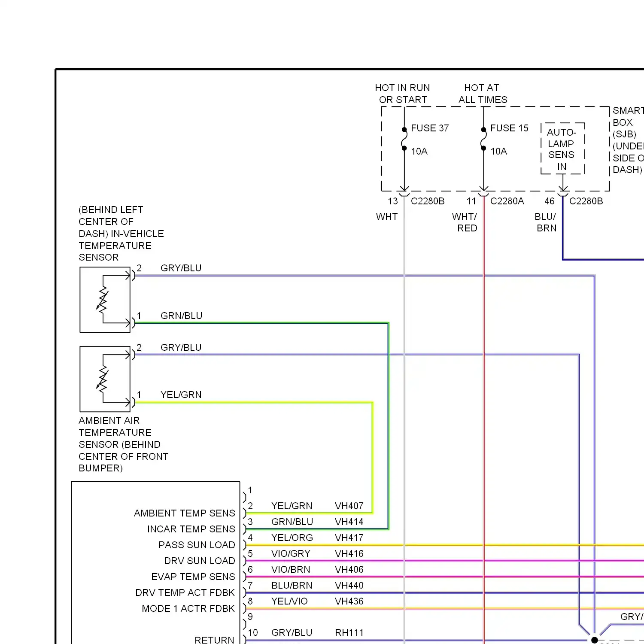Click the 'WHT' wire color label
Image resolution: width=644 pixels, height=644 pixels.
coord(387,216)
